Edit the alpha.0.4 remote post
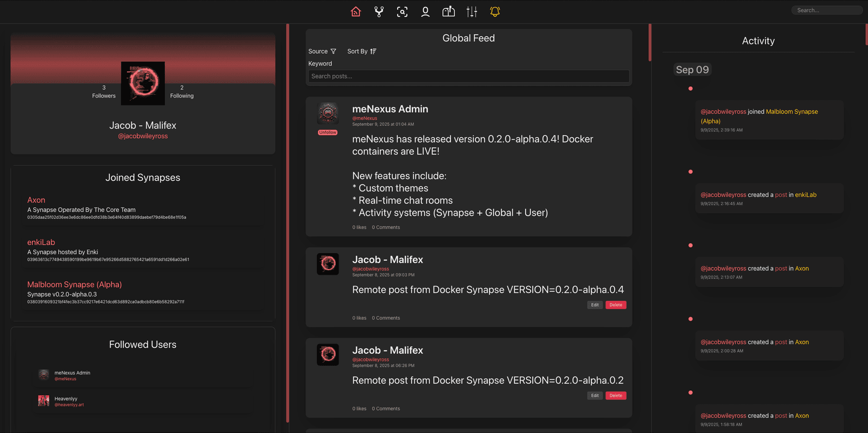 (595, 305)
